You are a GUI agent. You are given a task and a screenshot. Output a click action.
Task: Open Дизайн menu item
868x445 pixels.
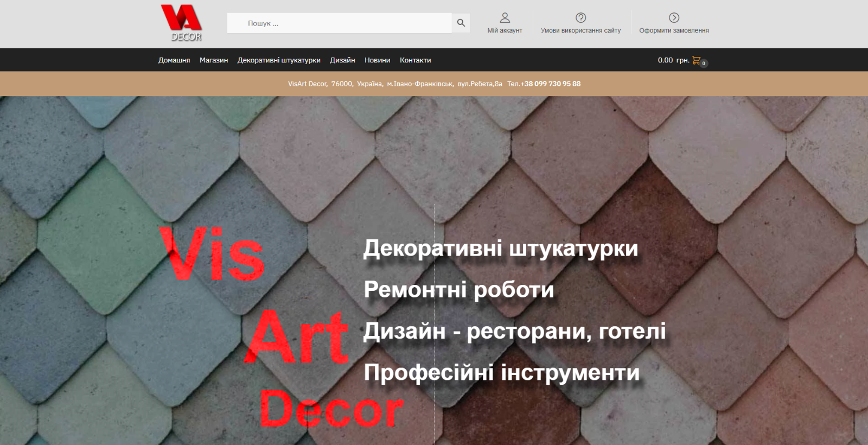point(342,60)
